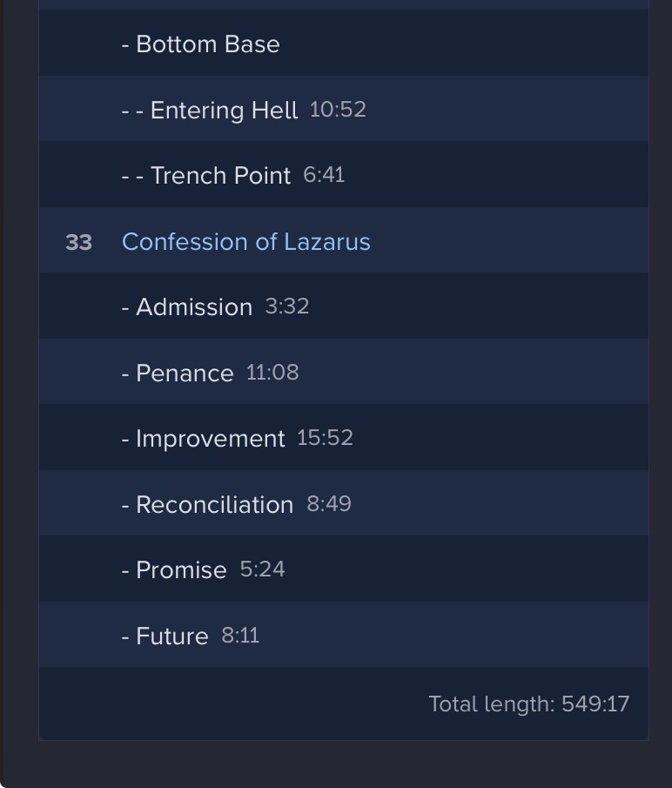672x788 pixels.
Task: Select the Bottom Base subtrack row
Action: pos(201,44)
